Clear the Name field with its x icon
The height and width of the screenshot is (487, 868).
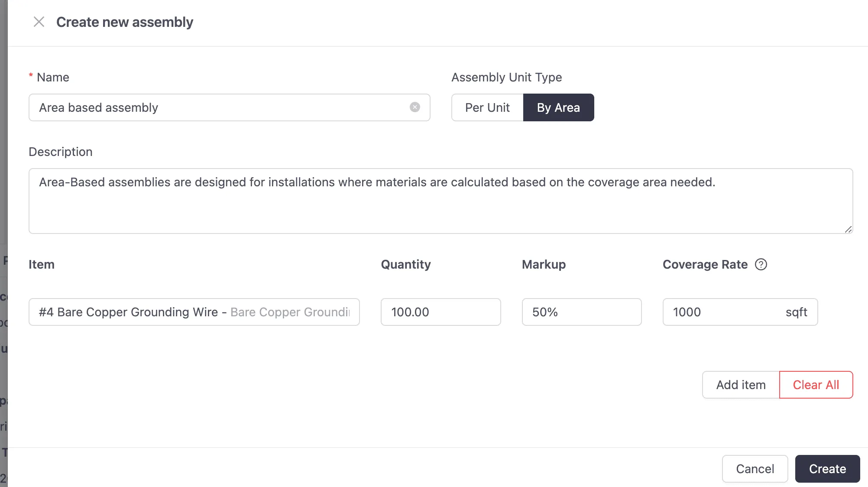[415, 107]
